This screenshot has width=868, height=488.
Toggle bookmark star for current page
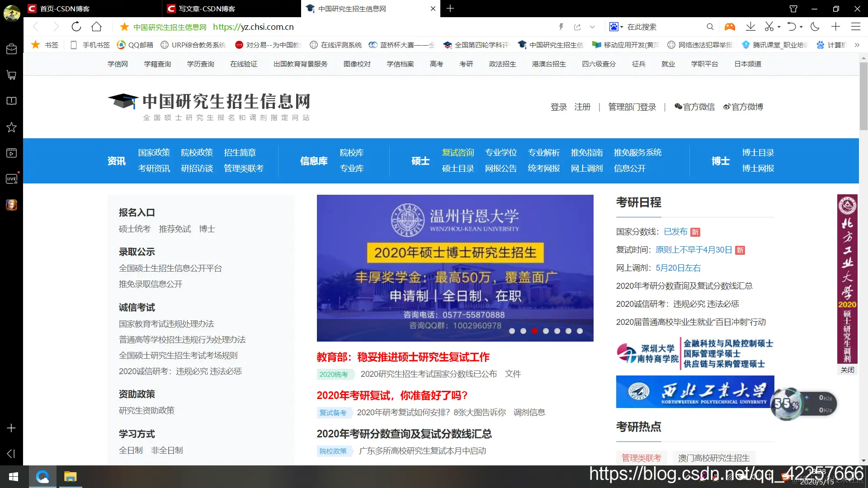click(124, 27)
